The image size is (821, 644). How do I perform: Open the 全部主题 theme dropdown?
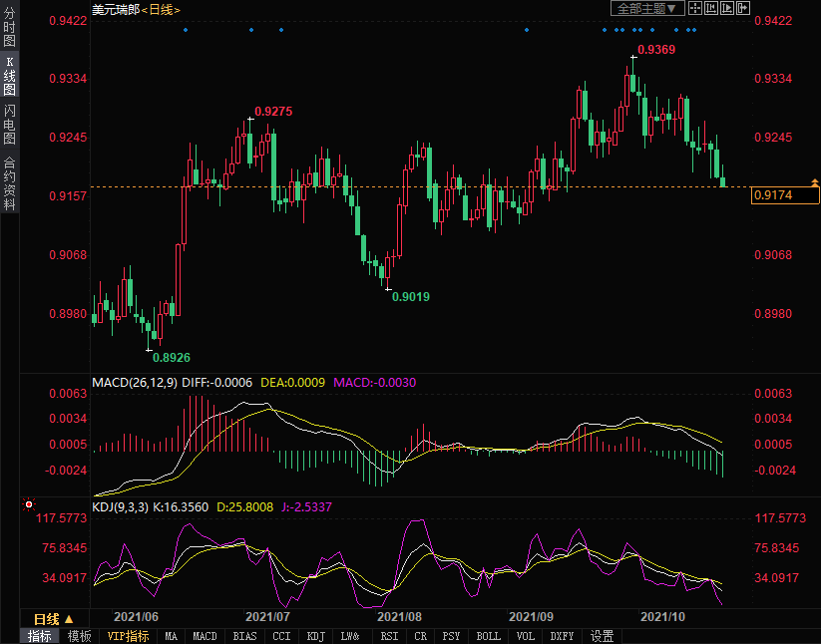(646, 8)
